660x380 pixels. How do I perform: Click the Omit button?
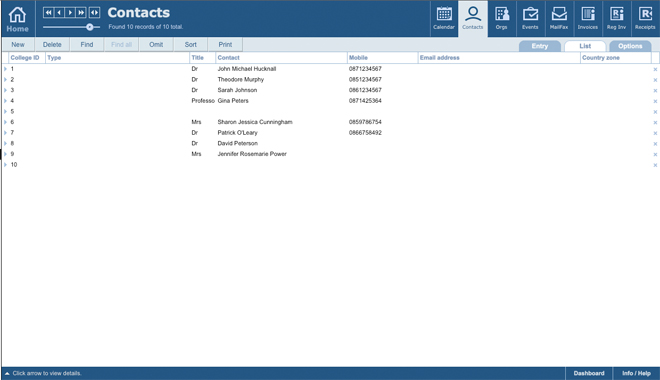[156, 45]
